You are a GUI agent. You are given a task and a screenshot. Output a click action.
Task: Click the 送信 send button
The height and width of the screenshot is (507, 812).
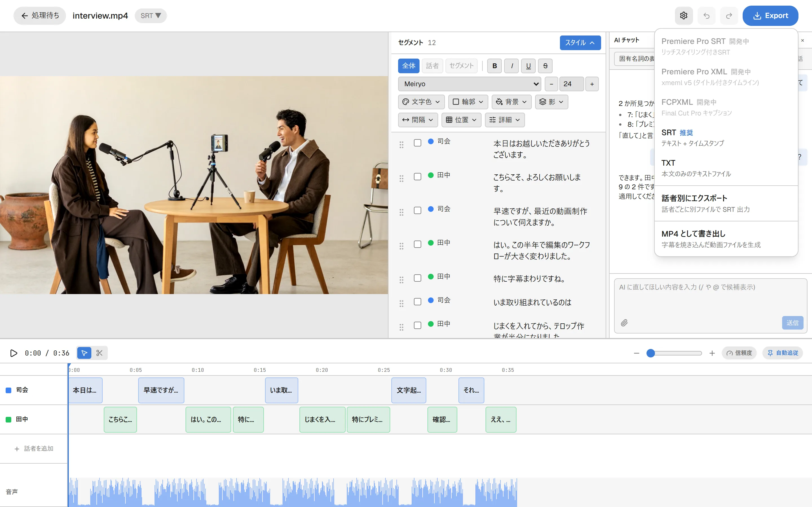(x=793, y=323)
